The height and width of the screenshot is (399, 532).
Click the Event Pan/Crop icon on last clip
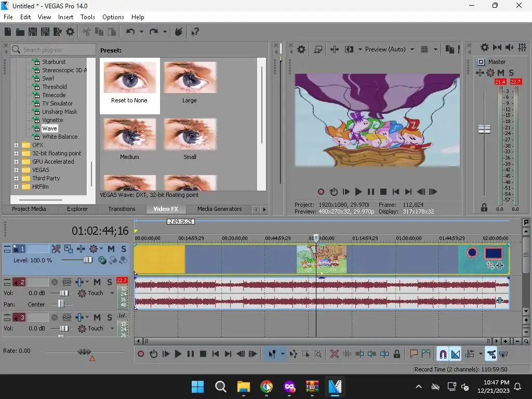pos(490,265)
